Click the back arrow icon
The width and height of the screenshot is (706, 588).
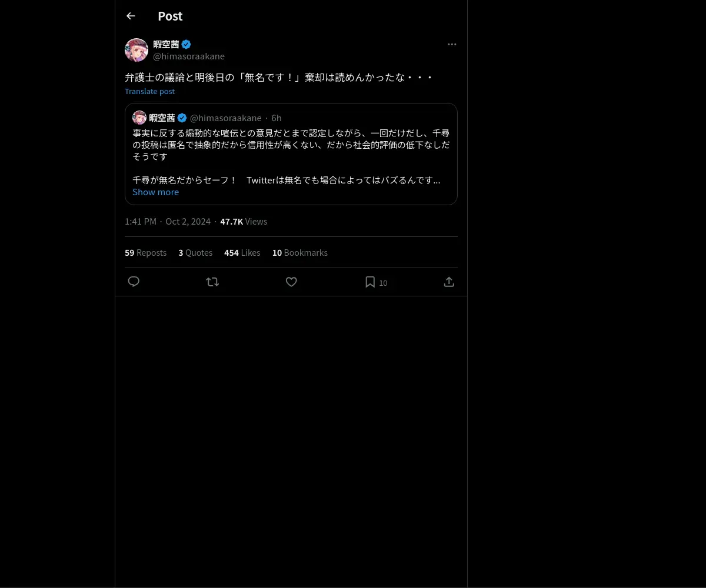point(131,16)
